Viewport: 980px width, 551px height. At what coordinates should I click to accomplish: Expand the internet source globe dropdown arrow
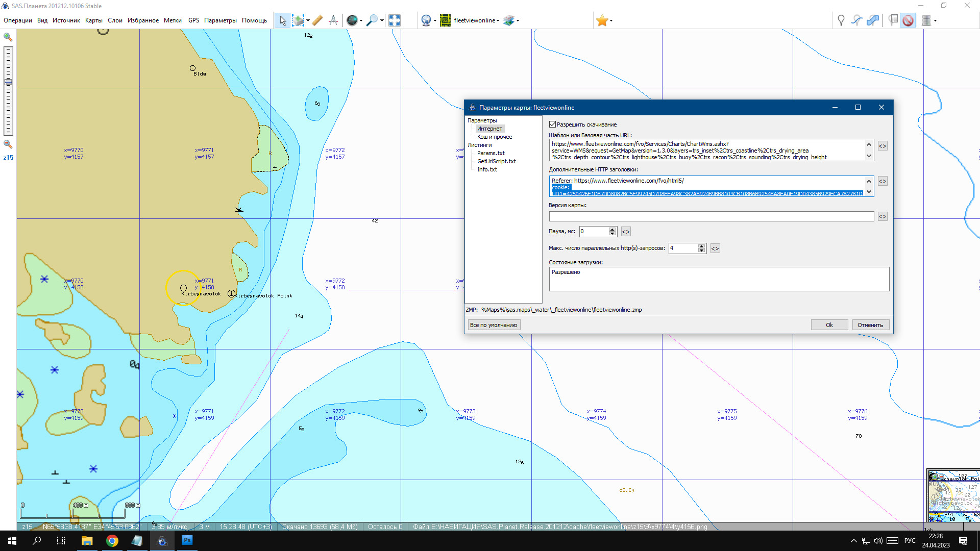click(435, 21)
